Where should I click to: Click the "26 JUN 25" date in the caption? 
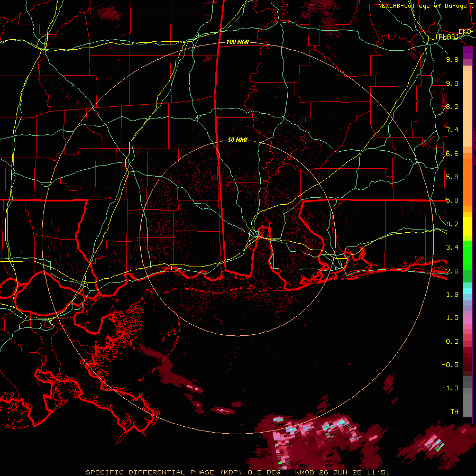(x=341, y=472)
